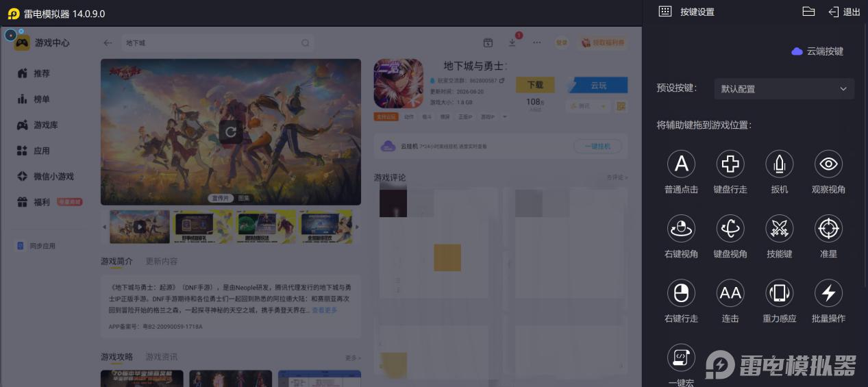Viewport: 868px width, 387px height.
Task: Open 应用 apps in sidebar
Action: pyautogui.click(x=34, y=151)
